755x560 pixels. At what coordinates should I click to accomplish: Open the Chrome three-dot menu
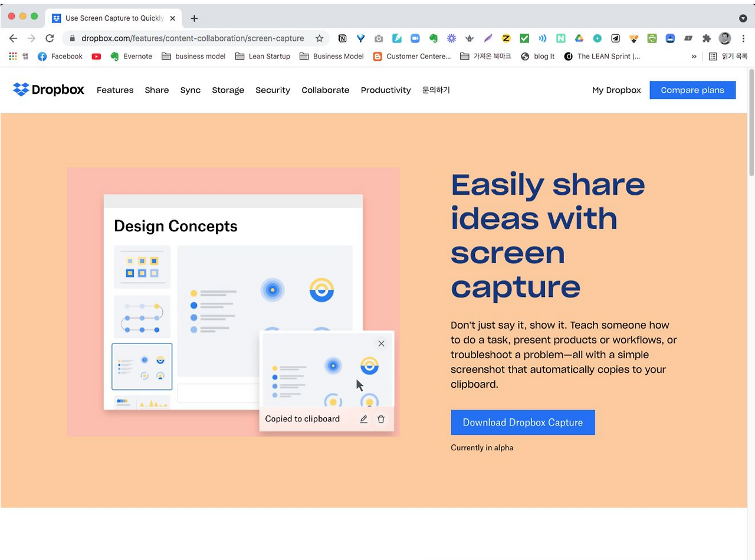(x=743, y=38)
